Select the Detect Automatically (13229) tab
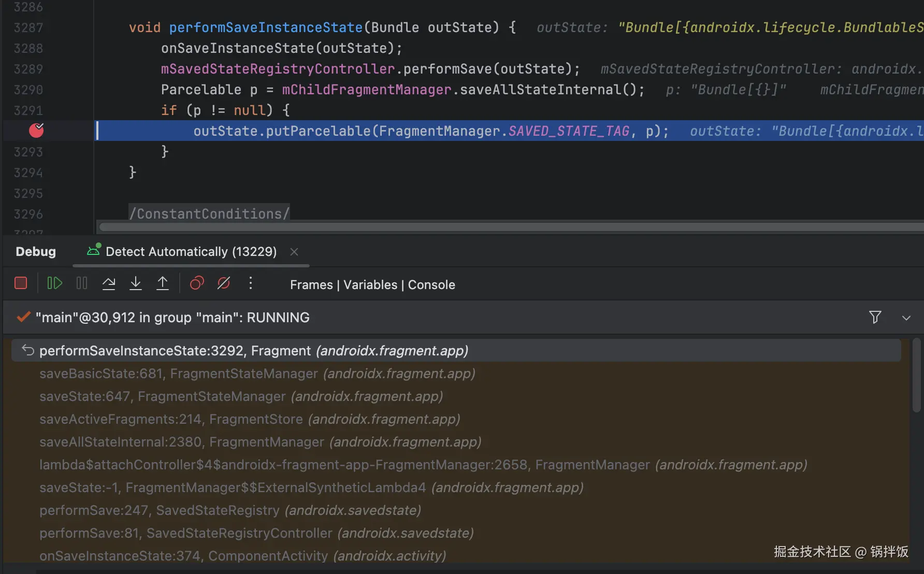Viewport: 924px width, 574px height. (191, 252)
